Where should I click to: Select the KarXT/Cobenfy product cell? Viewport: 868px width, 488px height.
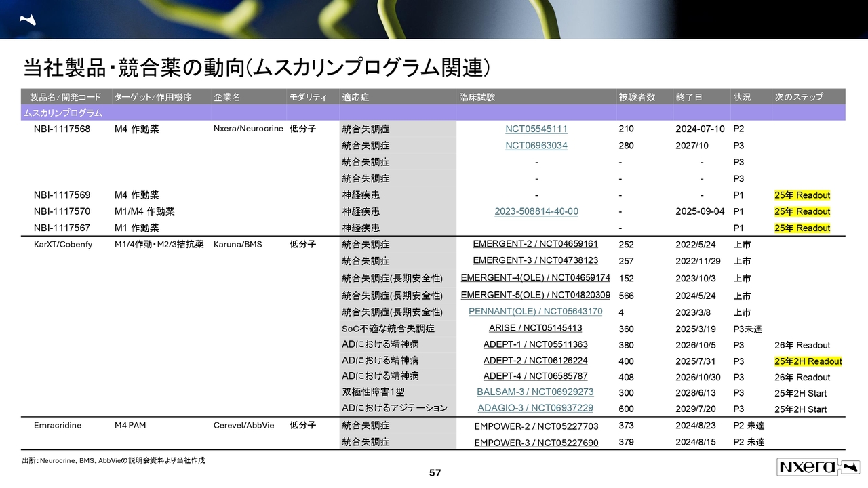(62, 244)
